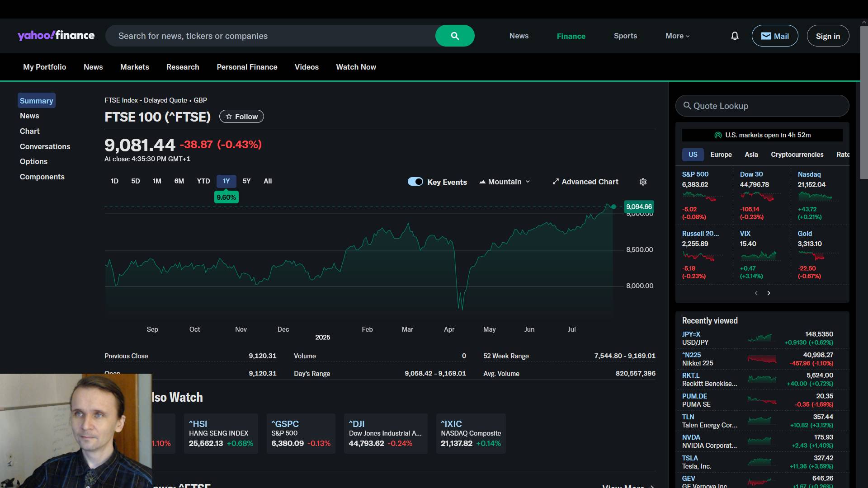
Task: Open the Markets navigation menu
Action: pyautogui.click(x=134, y=67)
